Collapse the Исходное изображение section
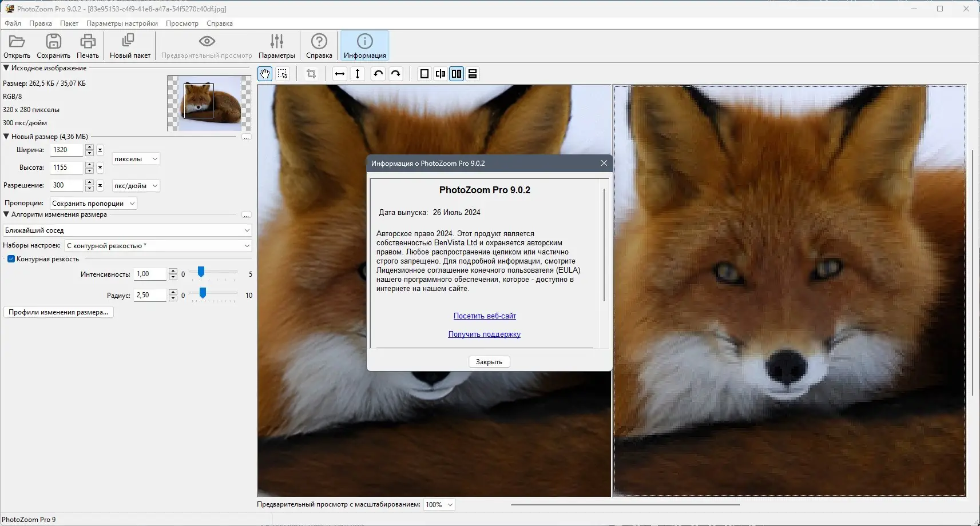980x526 pixels. [x=6, y=68]
